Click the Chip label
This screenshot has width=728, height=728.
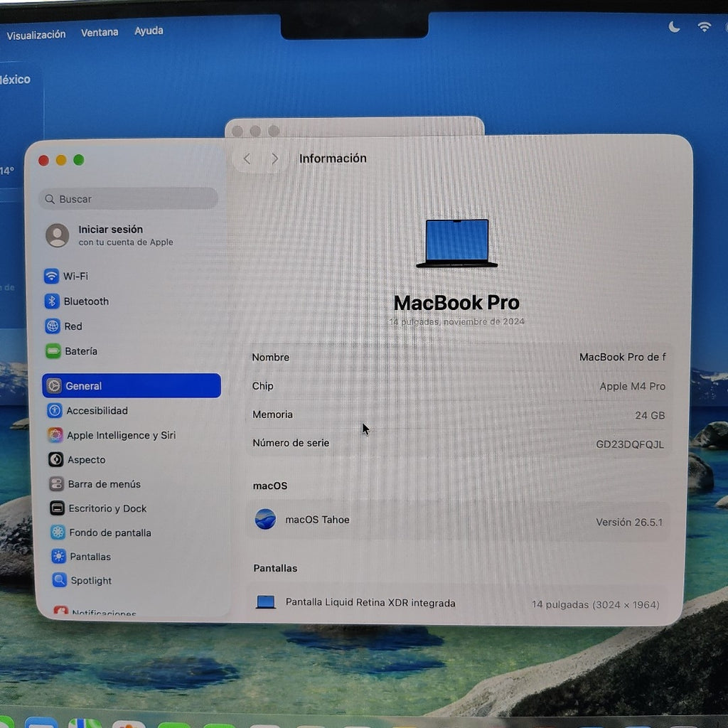pyautogui.click(x=263, y=386)
